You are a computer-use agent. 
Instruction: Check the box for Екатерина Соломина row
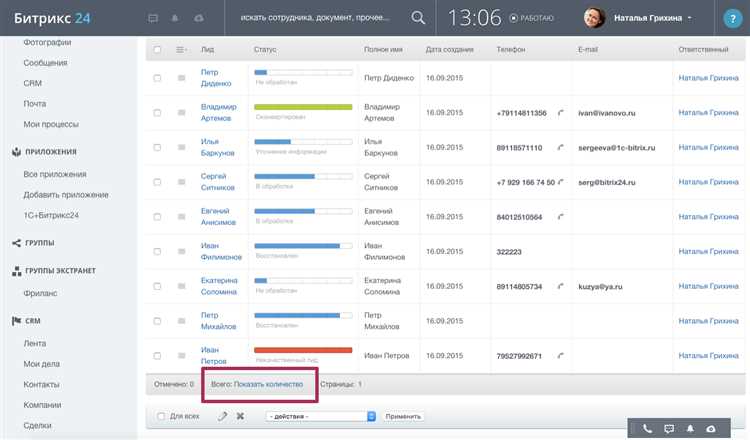(x=157, y=286)
